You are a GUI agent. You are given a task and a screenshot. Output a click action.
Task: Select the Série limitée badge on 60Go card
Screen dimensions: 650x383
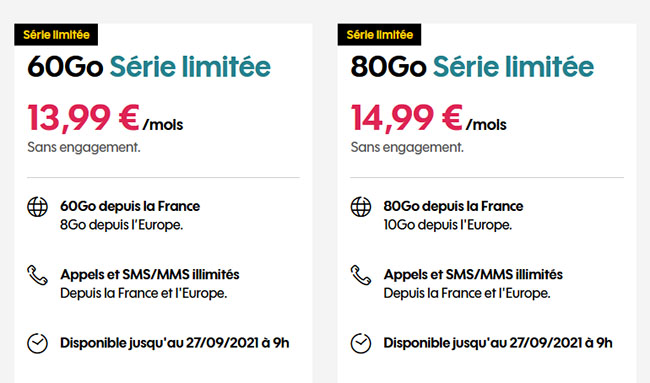(x=56, y=34)
